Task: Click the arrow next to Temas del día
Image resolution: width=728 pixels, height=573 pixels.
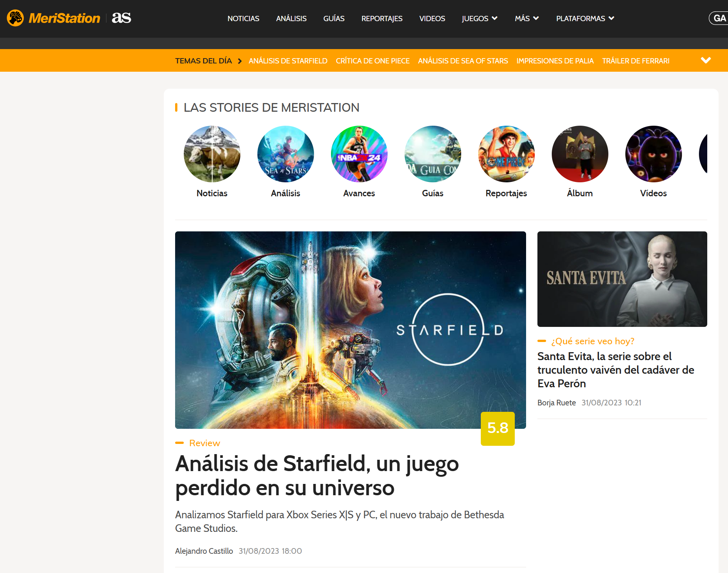Action: [240, 61]
